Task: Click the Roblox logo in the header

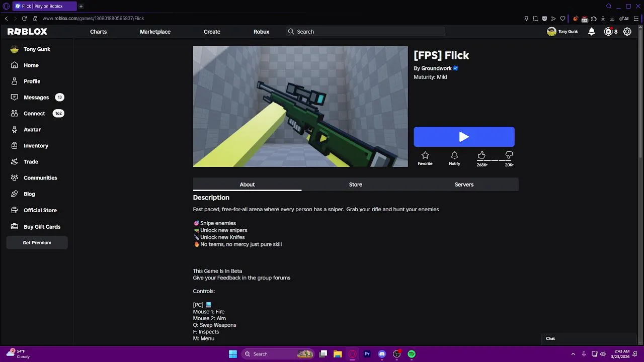Action: (27, 32)
